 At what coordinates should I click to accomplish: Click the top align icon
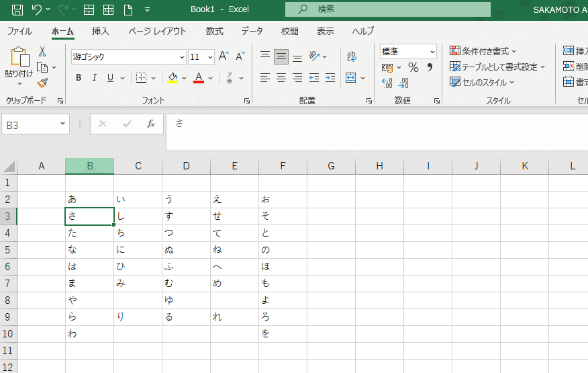(264, 56)
